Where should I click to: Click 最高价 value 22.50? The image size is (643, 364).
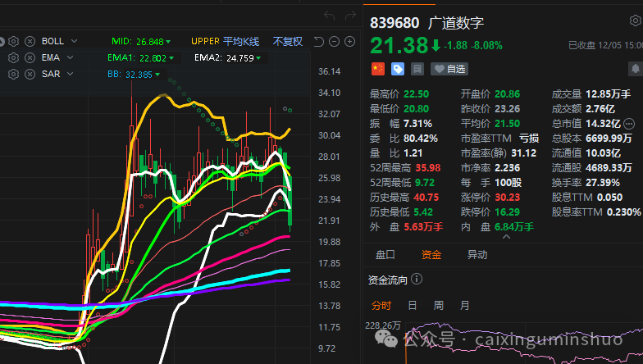417,93
